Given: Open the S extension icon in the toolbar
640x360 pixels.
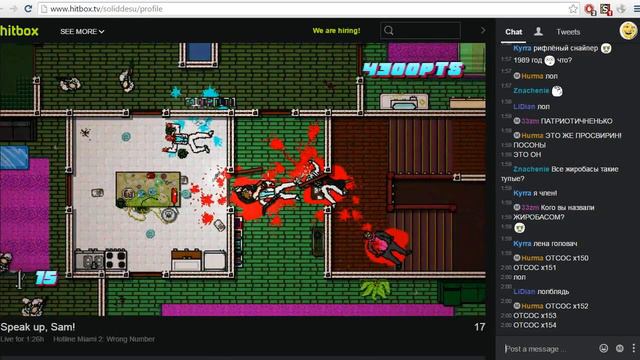Looking at the screenshot, I should (606, 9).
